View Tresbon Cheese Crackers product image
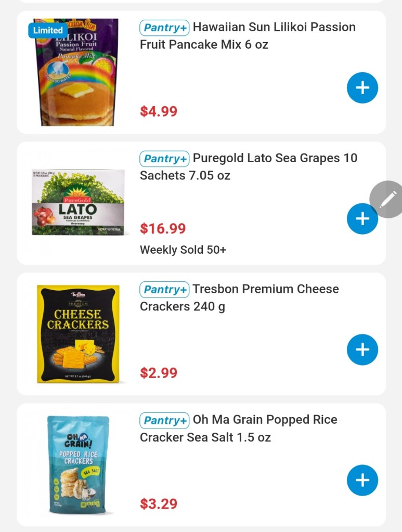 pyautogui.click(x=78, y=333)
